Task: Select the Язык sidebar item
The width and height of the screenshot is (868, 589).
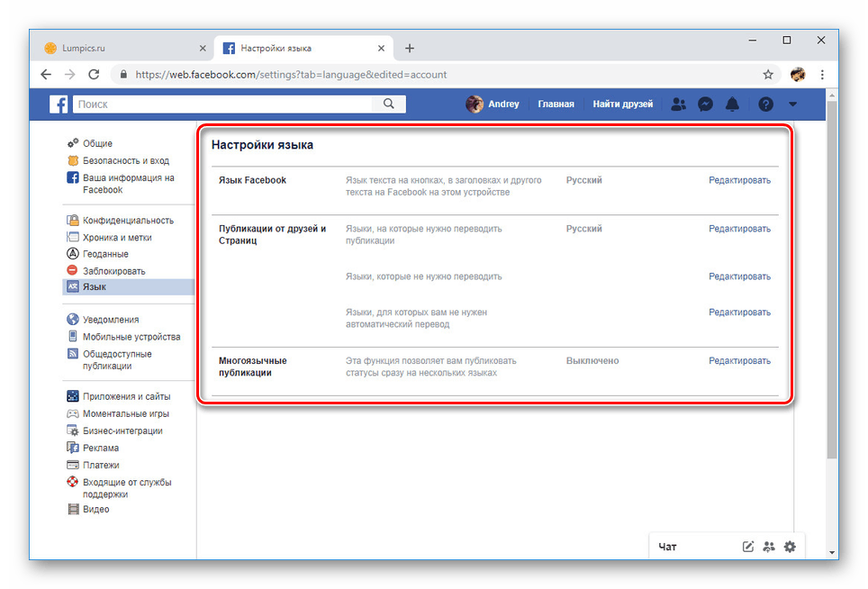Action: pyautogui.click(x=129, y=286)
